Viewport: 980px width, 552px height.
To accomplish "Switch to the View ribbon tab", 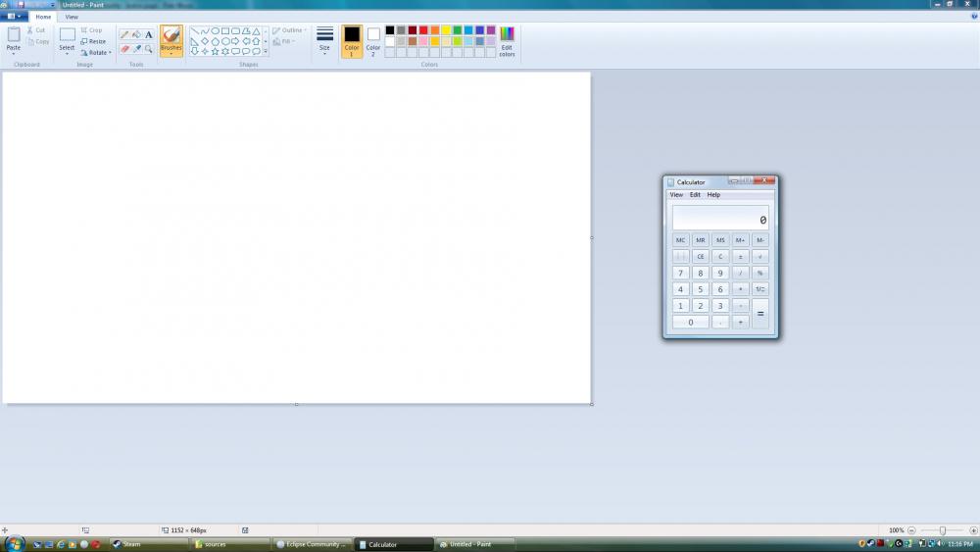I will pos(72,17).
